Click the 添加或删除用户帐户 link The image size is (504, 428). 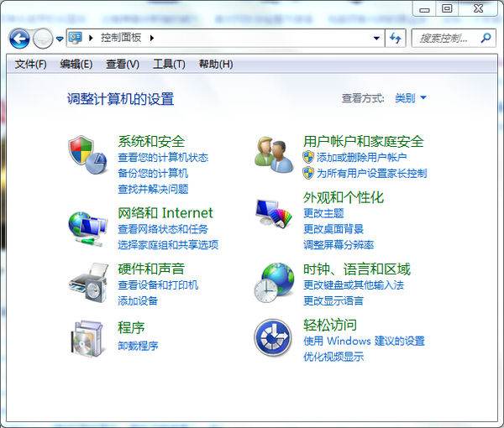[362, 157]
